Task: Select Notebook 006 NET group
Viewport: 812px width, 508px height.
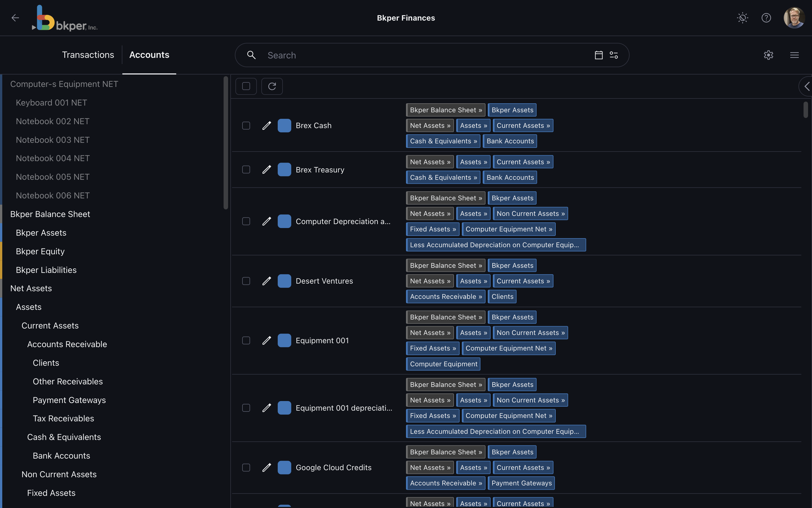Action: (53, 196)
